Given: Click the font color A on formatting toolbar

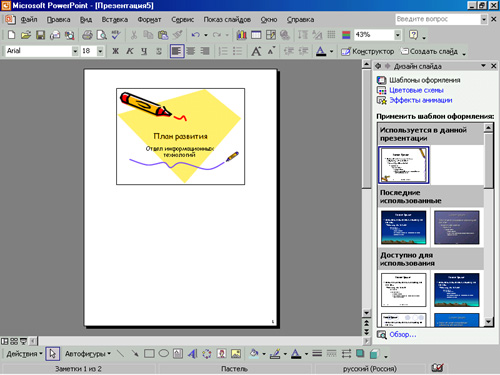Looking at the screenshot, I should (x=321, y=51).
